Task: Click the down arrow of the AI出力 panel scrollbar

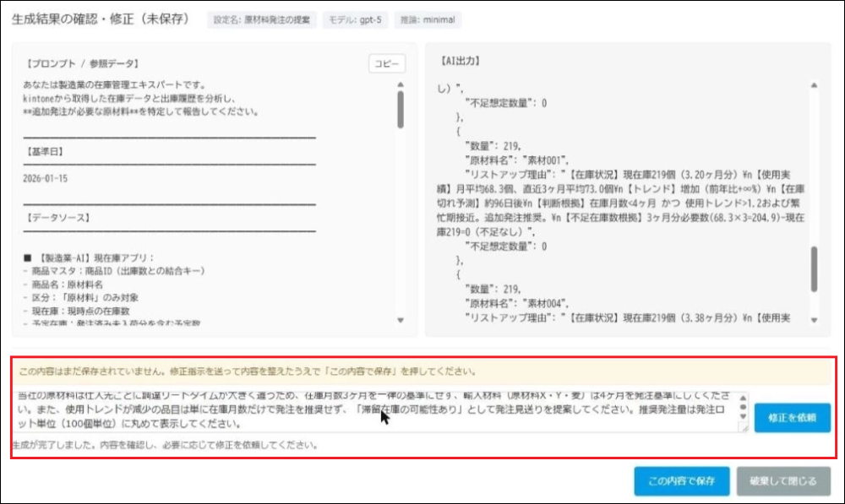Action: 814,320
